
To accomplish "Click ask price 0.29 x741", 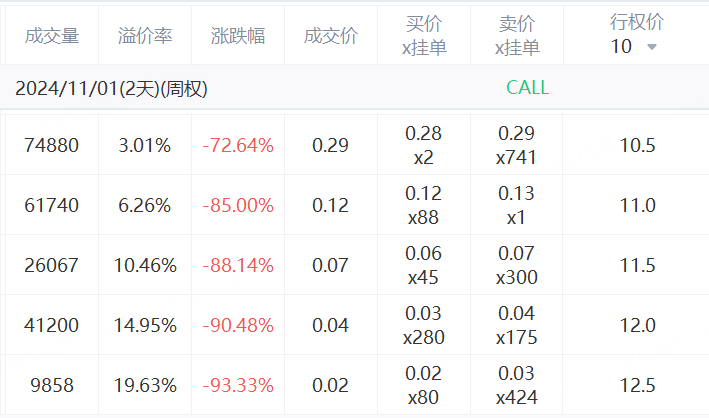I will (517, 145).
